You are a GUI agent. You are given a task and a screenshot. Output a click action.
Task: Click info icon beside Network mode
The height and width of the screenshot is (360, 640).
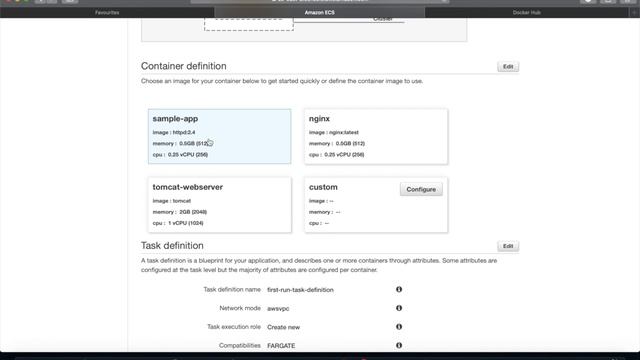click(x=399, y=308)
